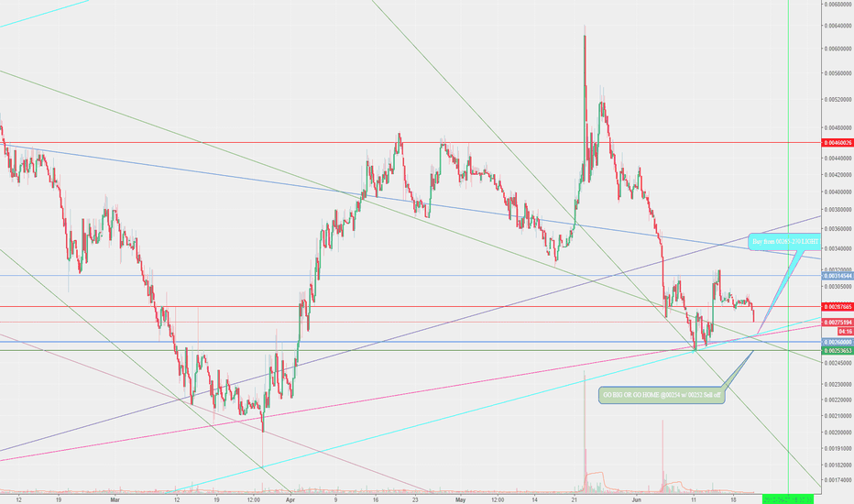The height and width of the screenshot is (504, 854).
Task: Click the 0.00220000 price scale label
Action: coord(838,400)
